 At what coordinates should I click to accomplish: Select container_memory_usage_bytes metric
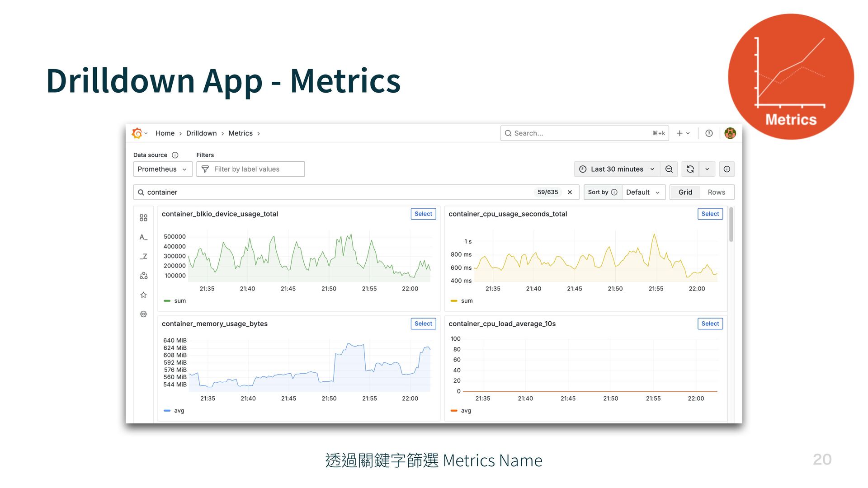pos(423,324)
